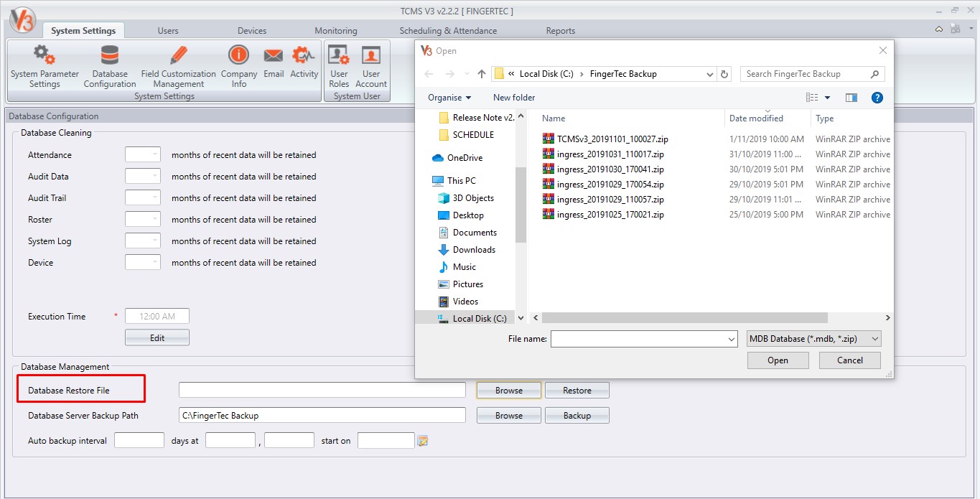This screenshot has width=980, height=499.
Task: Click Edit button under Execution Time
Action: (157, 338)
